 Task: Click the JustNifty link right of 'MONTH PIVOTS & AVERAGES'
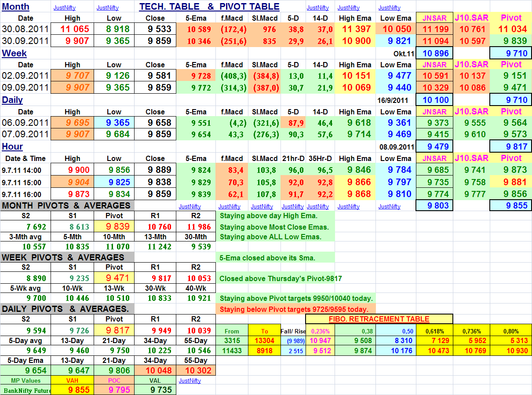point(189,206)
